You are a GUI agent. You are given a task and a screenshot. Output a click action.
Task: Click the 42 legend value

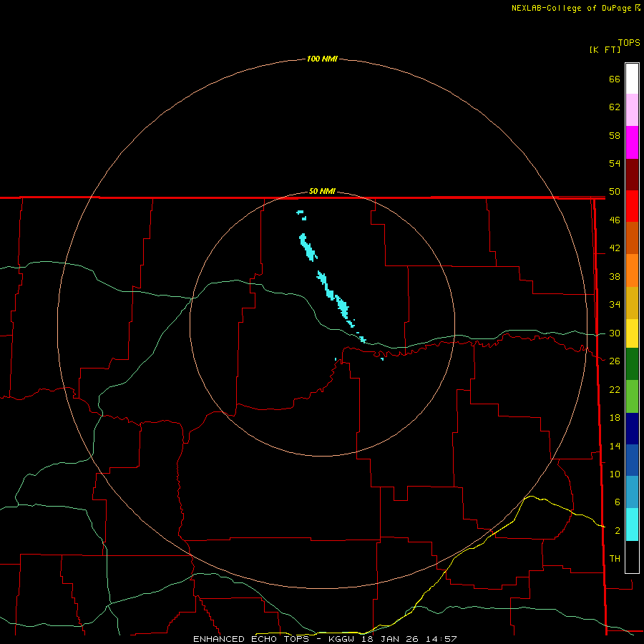(615, 248)
